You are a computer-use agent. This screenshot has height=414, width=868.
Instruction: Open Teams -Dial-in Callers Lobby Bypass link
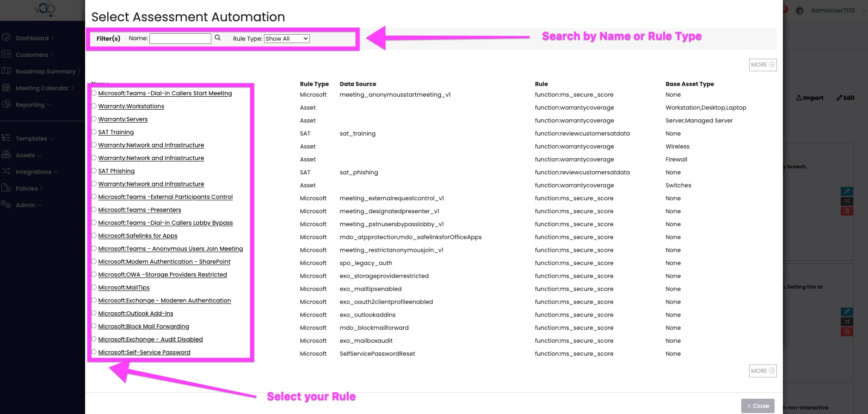click(x=166, y=222)
